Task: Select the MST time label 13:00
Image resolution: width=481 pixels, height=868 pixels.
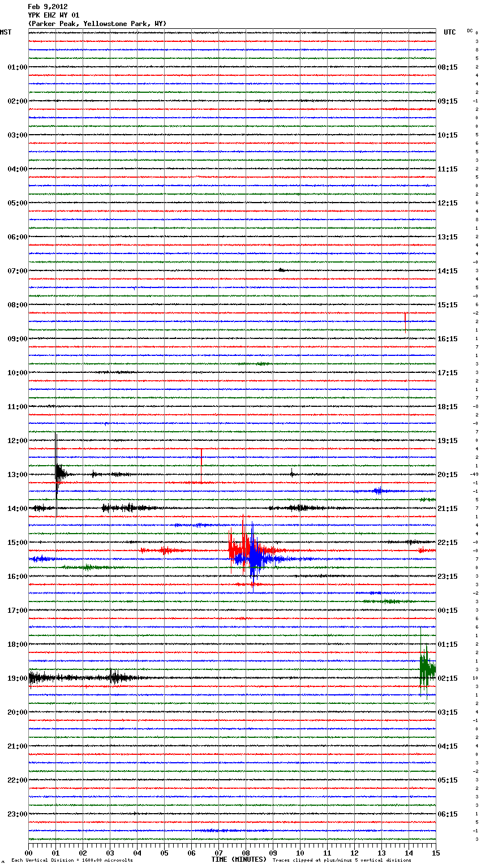Action: tap(18, 475)
